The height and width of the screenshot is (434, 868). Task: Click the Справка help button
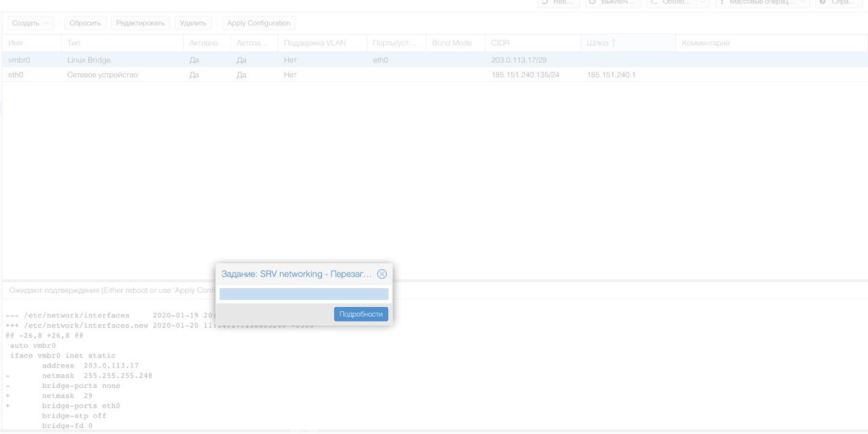pyautogui.click(x=839, y=2)
